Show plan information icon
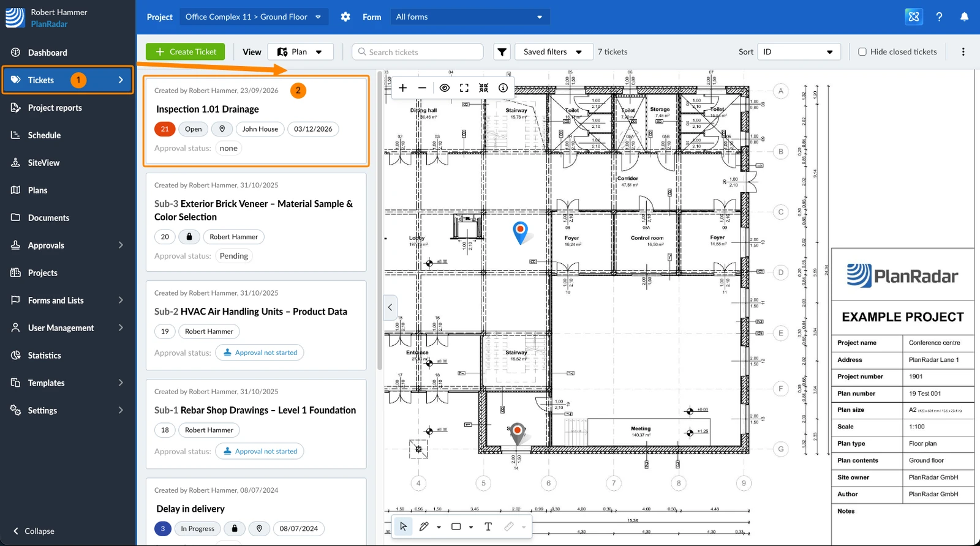The width and height of the screenshot is (980, 546). [503, 88]
